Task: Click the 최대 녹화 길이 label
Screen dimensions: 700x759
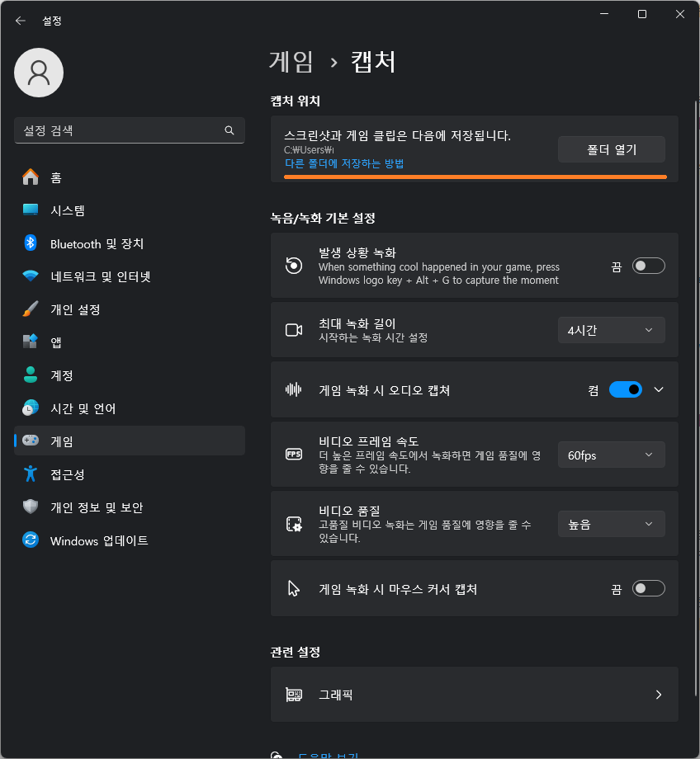Action: click(357, 323)
